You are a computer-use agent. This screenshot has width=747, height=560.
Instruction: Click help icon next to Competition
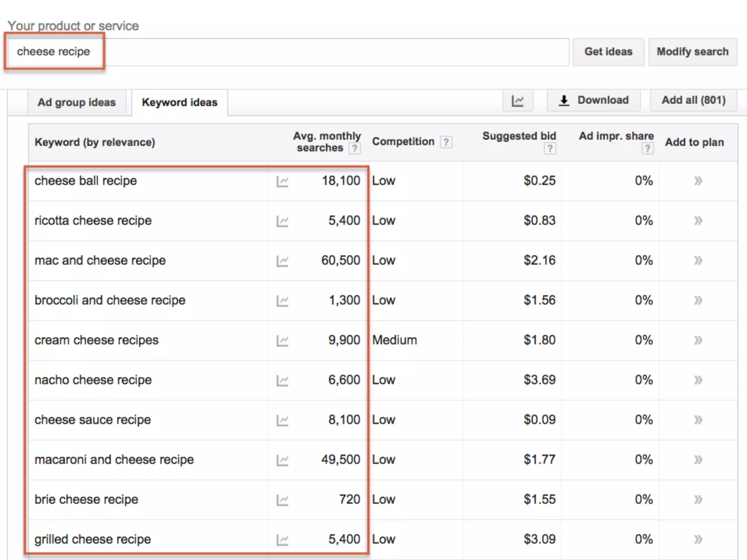[x=446, y=142]
